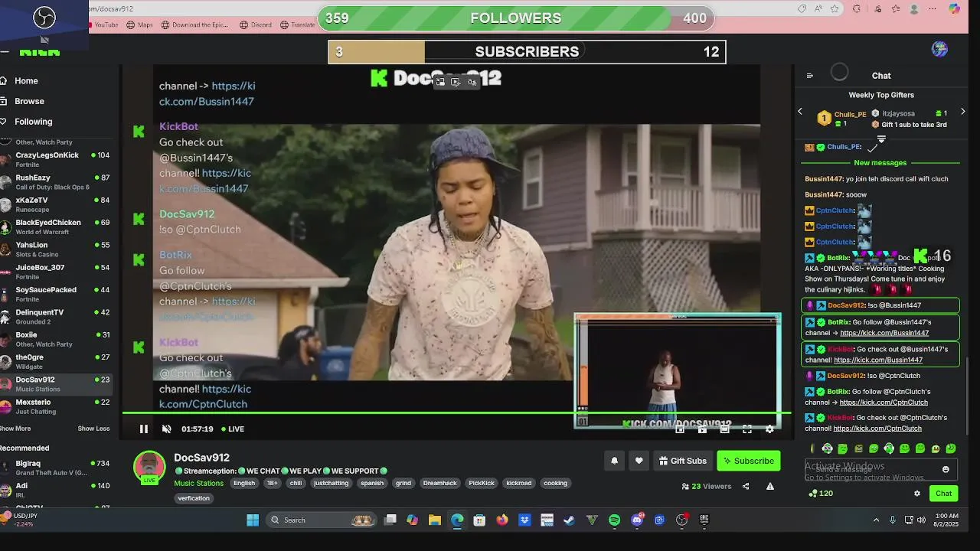Open the JuiceBox_307 channel
Viewport: 980px width, 551px height.
click(57, 272)
